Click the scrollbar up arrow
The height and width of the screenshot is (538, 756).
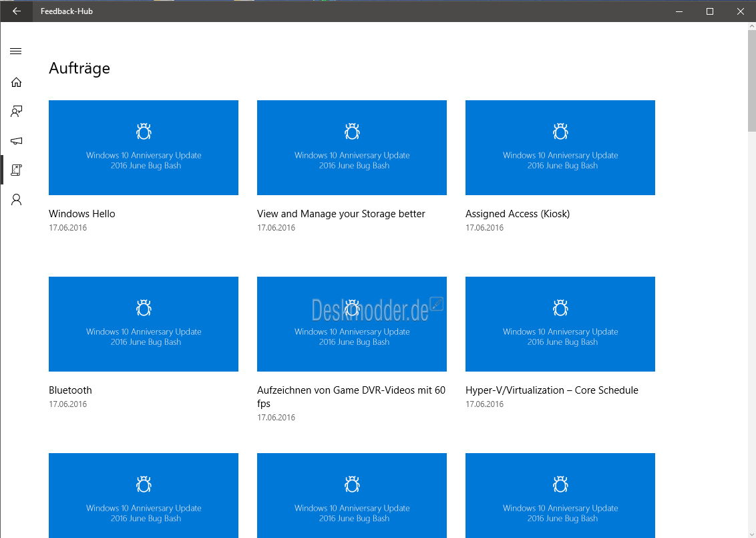point(752,26)
